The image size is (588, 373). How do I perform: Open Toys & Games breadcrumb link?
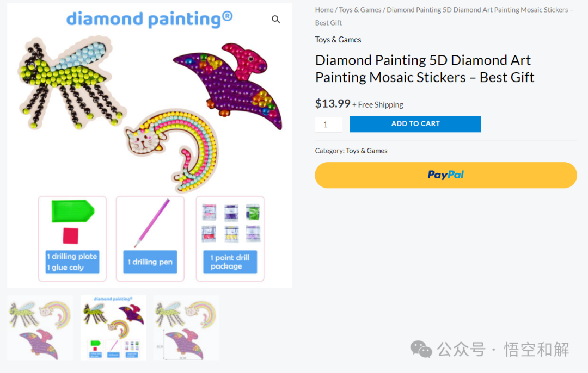point(360,10)
